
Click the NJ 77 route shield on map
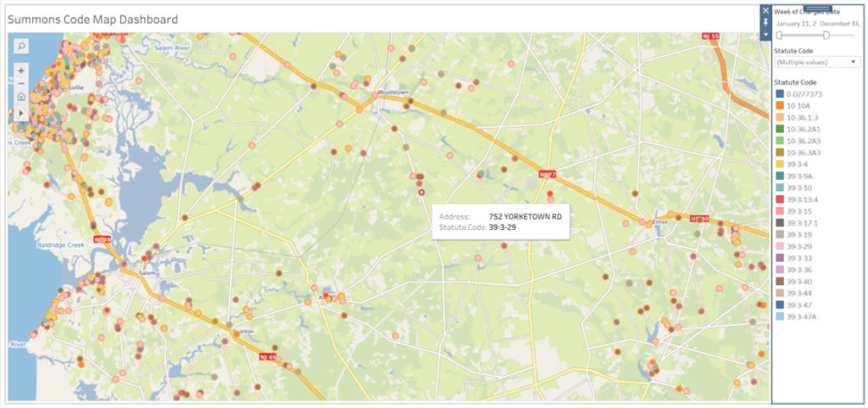tap(547, 174)
